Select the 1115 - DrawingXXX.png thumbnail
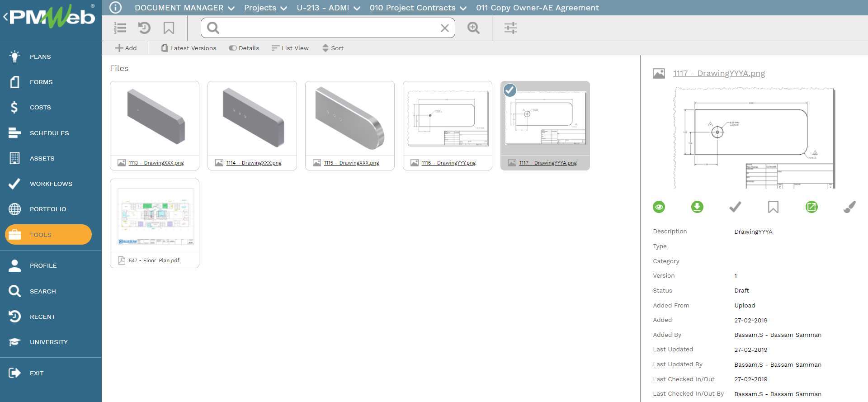The image size is (868, 402). coord(350,118)
